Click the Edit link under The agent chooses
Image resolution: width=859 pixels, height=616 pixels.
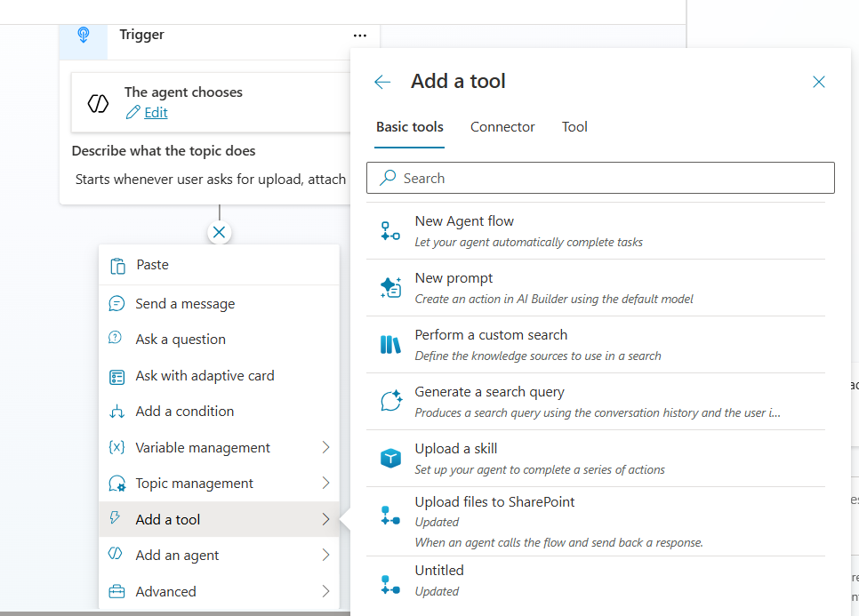coord(154,112)
